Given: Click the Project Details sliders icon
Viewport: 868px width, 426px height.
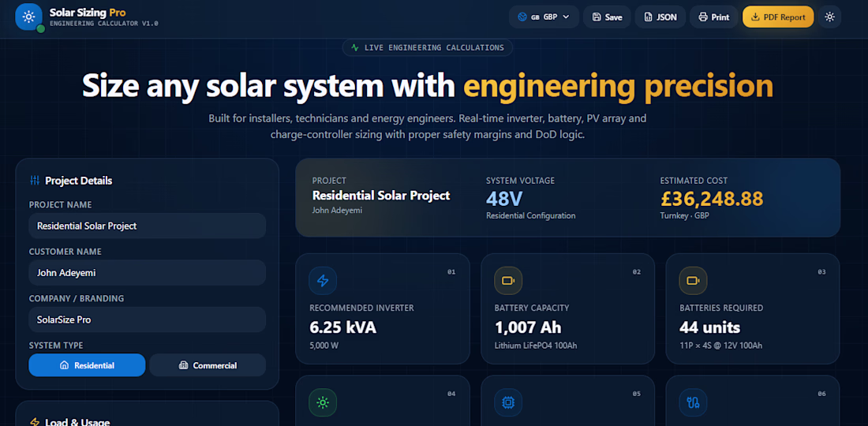Looking at the screenshot, I should (x=34, y=181).
